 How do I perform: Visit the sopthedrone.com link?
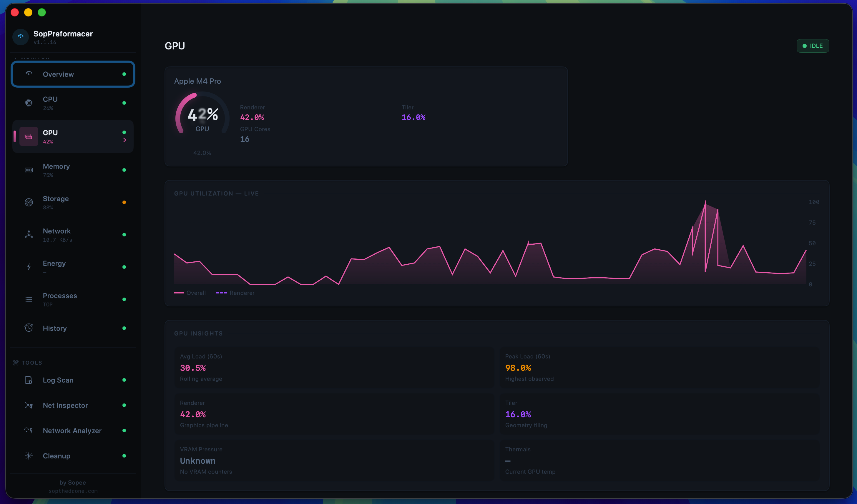pyautogui.click(x=73, y=491)
